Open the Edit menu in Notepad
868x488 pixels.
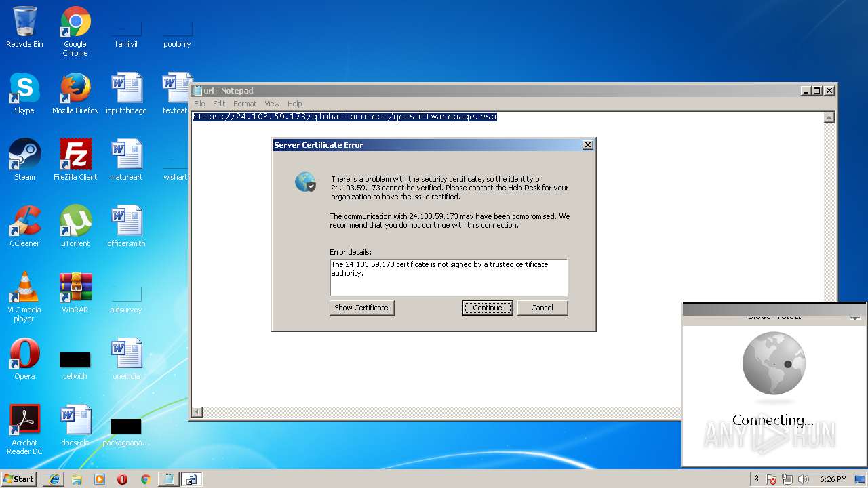tap(219, 104)
